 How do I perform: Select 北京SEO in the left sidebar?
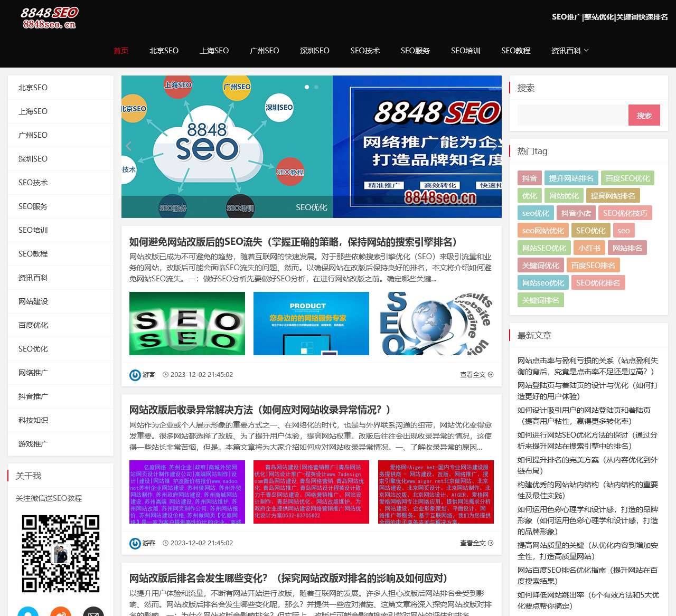tap(61, 88)
